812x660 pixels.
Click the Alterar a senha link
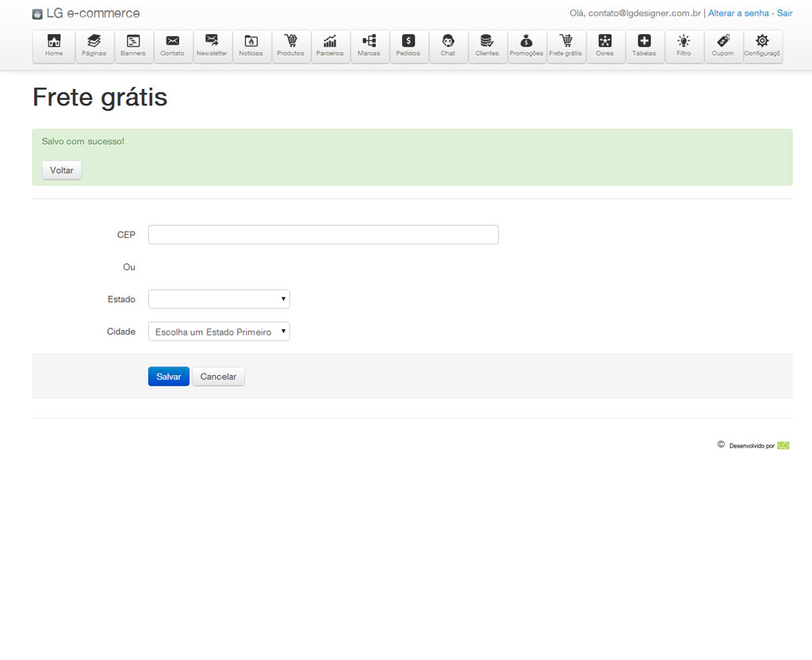tap(738, 13)
